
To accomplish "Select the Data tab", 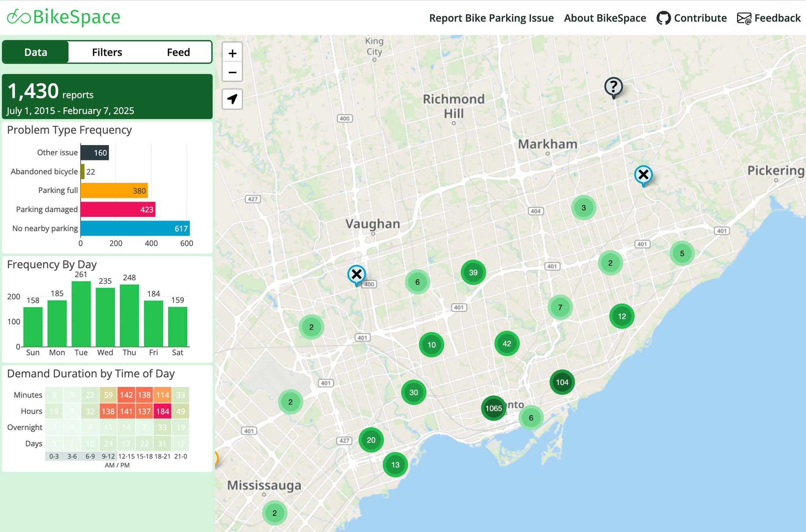I will tap(36, 52).
